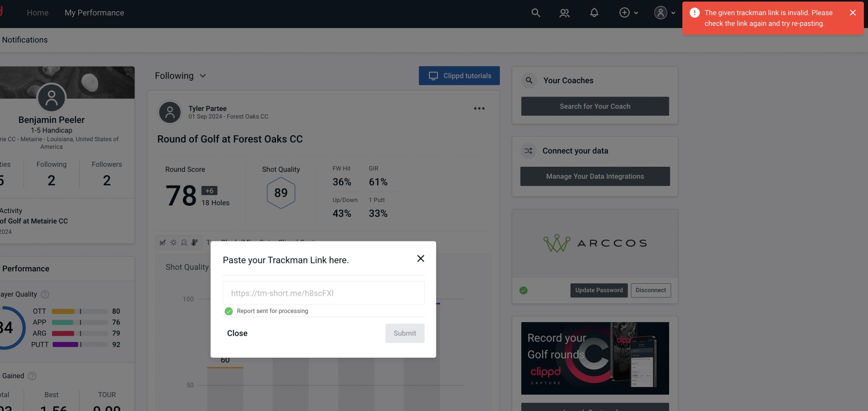
Task: Click the people/community icon in top nav
Action: [564, 12]
